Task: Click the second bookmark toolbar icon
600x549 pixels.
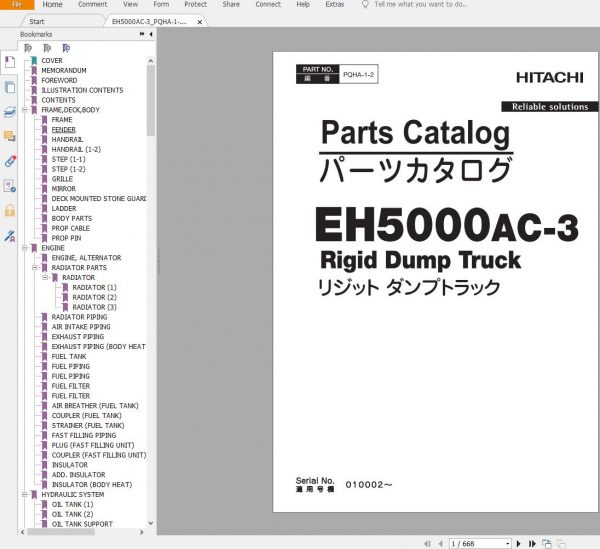Action: pos(47,48)
